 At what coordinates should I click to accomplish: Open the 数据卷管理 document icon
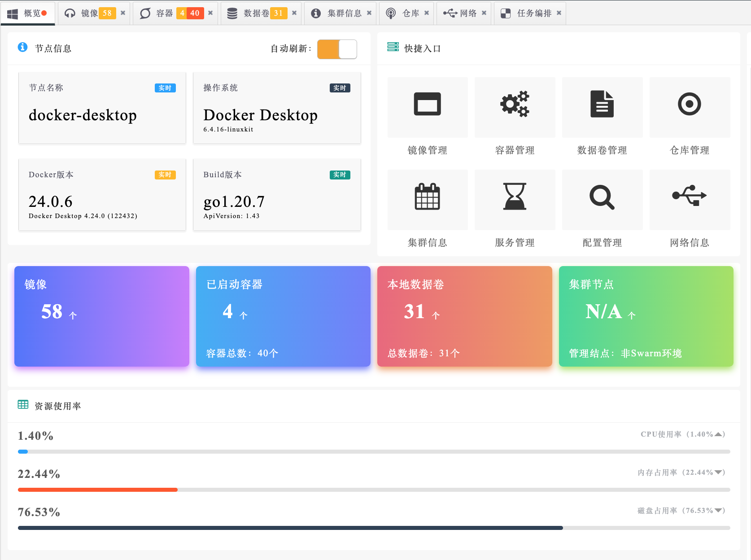pos(602,104)
